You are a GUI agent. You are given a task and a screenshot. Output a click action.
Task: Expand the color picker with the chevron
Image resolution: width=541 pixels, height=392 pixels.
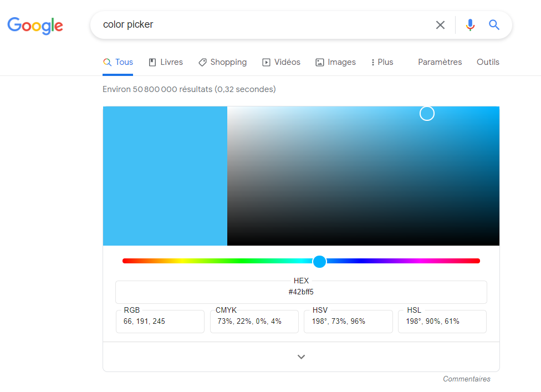(301, 357)
